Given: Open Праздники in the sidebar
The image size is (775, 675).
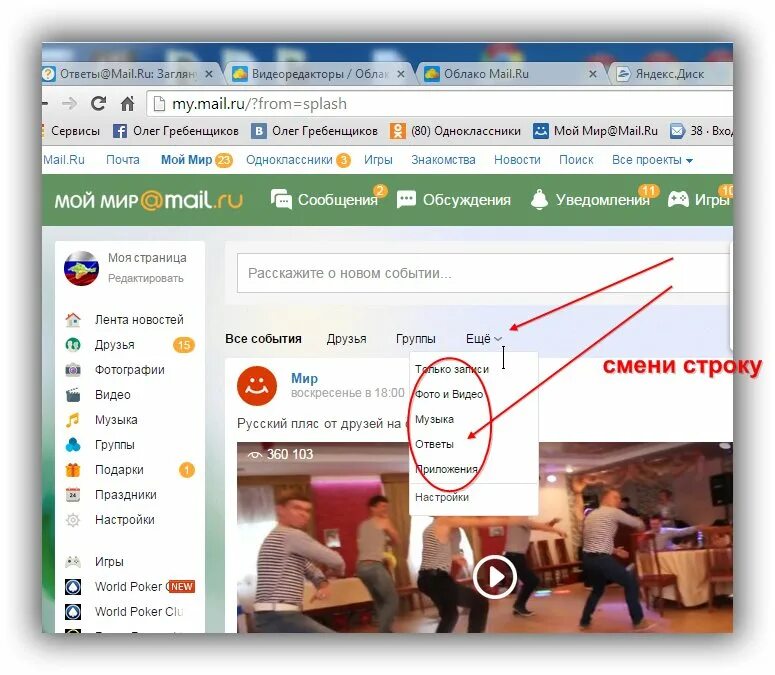Looking at the screenshot, I should (111, 495).
